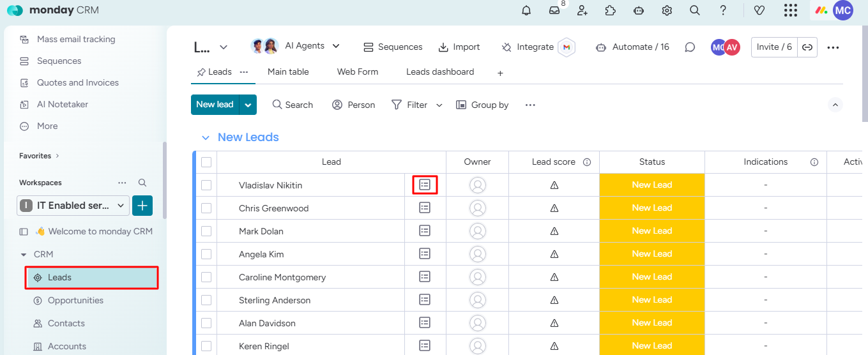This screenshot has height=355, width=868.
Task: Open the MC profile avatar
Action: 843,10
